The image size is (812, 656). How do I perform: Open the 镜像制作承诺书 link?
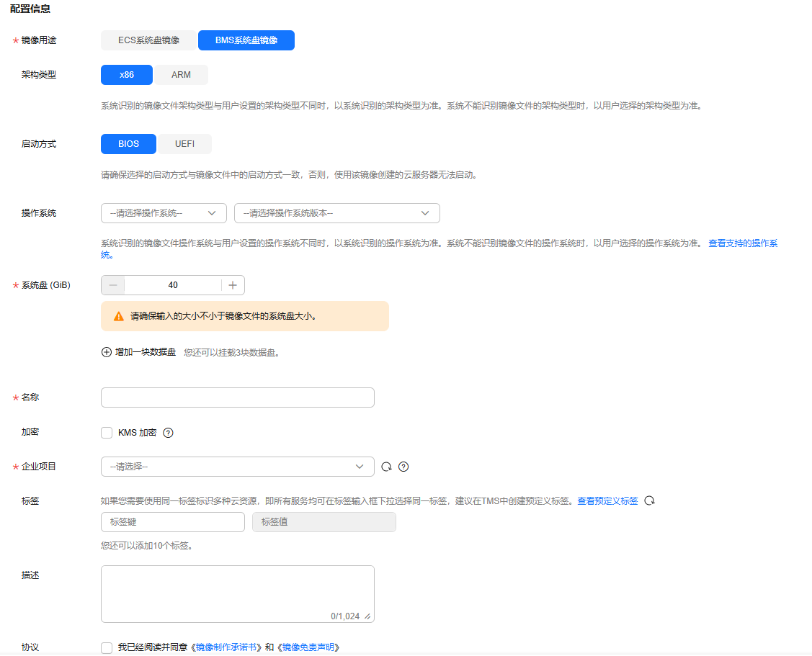pyautogui.click(x=226, y=647)
